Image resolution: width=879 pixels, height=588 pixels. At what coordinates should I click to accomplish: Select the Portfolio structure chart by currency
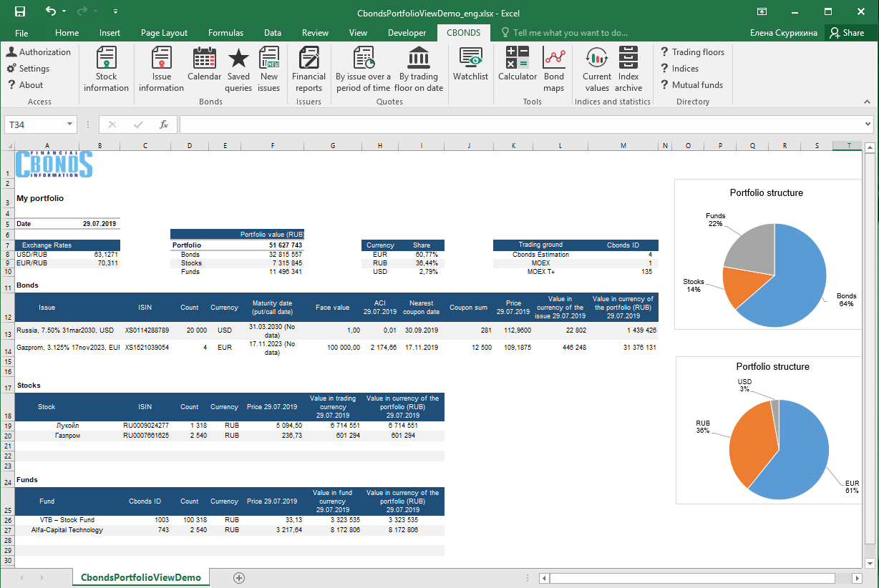769,431
